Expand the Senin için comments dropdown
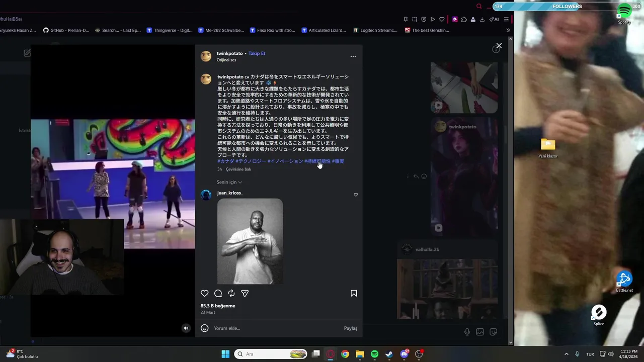644x362 pixels. (229, 182)
